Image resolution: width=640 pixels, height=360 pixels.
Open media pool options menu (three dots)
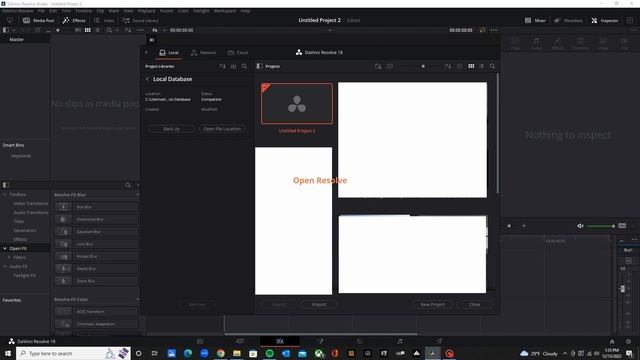(x=140, y=30)
